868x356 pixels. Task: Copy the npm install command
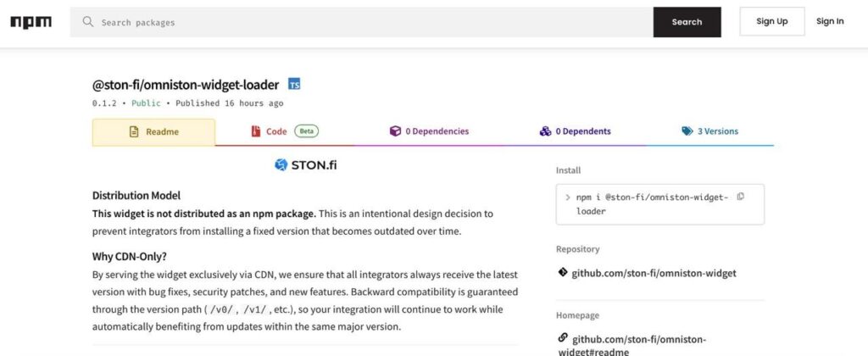tap(740, 197)
